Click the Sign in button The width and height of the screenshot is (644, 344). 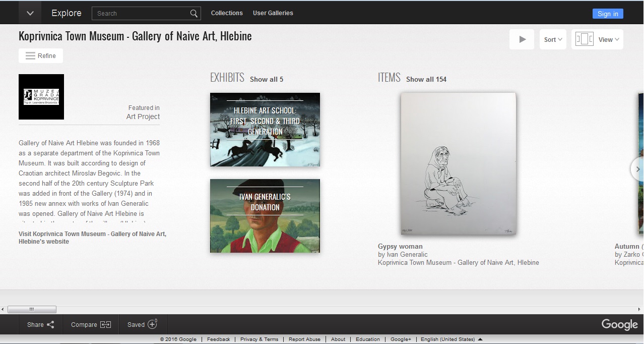click(608, 14)
